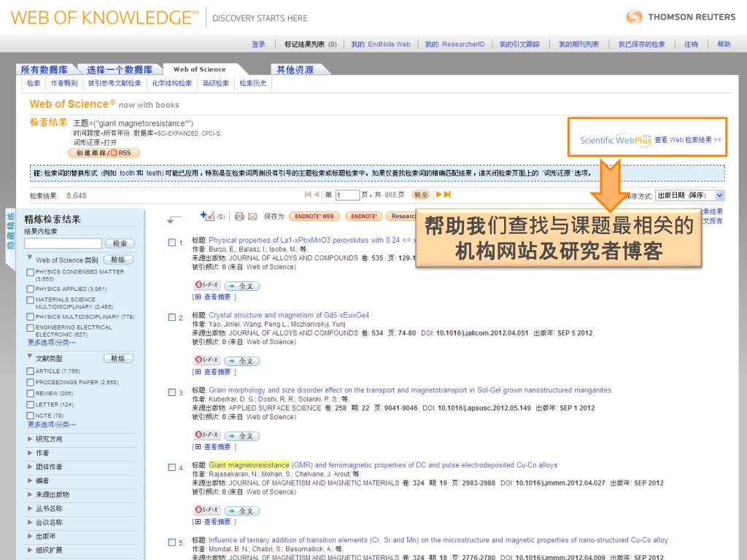Switch to 所有数据库 tab
747x560 pixels.
(44, 69)
